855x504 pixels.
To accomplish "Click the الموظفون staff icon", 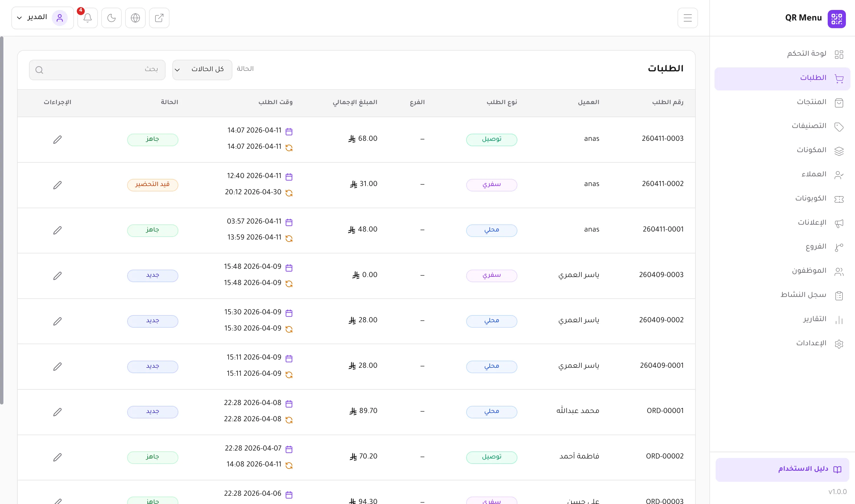I will point(839,272).
